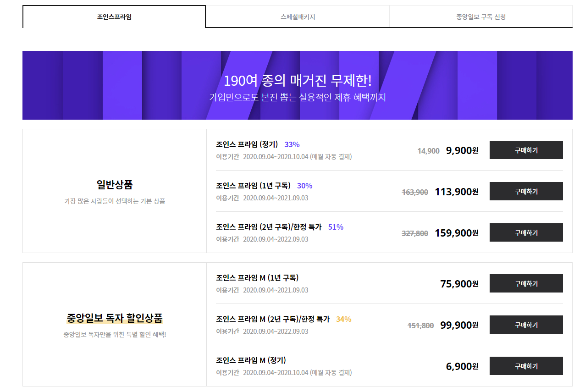This screenshot has height=392, width=585.
Task: Select 조인스 프라임 (2년 구독)/한정 특가 title
Action: [x=269, y=227]
